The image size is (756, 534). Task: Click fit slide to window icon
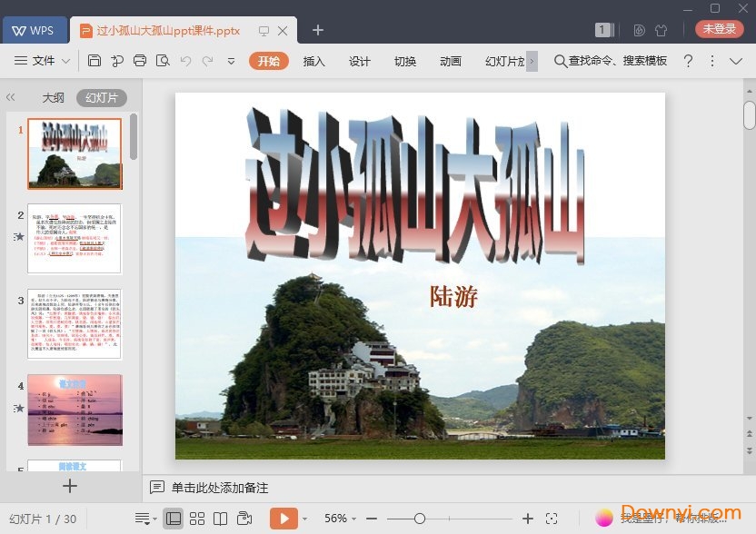point(552,518)
